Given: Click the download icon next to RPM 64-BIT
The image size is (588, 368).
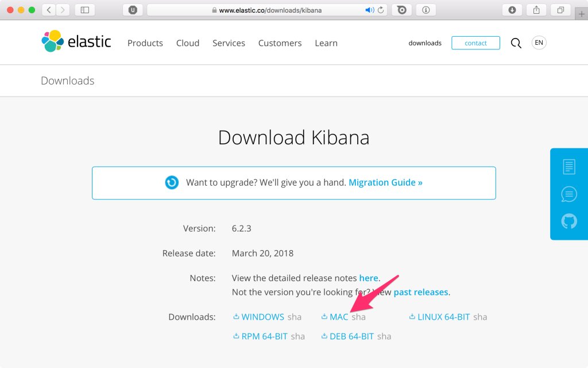Looking at the screenshot, I should tap(236, 336).
